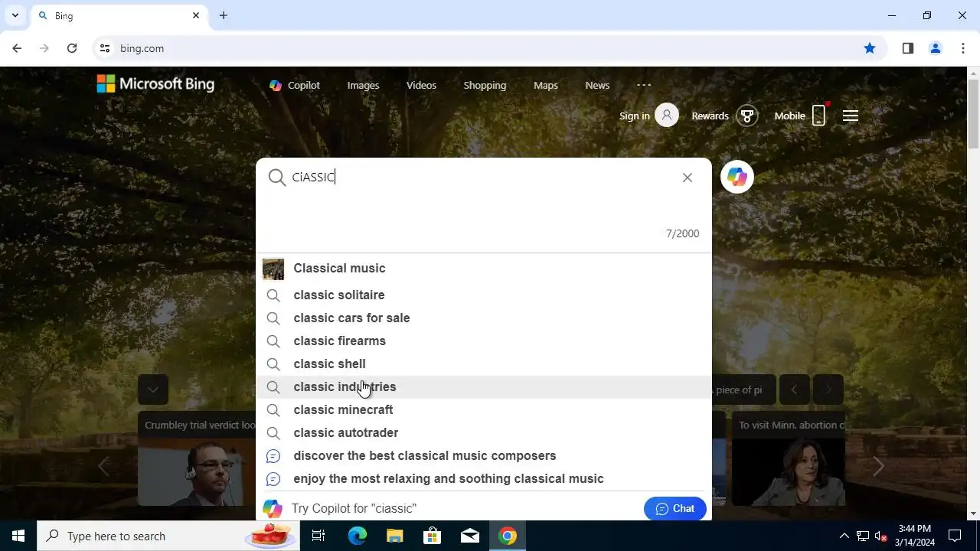
Task: Open Rewards trophy icon
Action: [746, 116]
